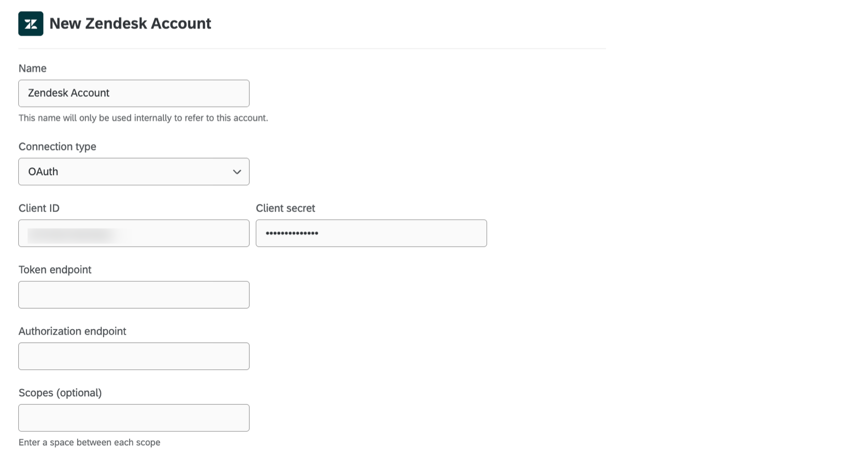
Task: Click the Zendesk logo icon
Action: pos(31,23)
